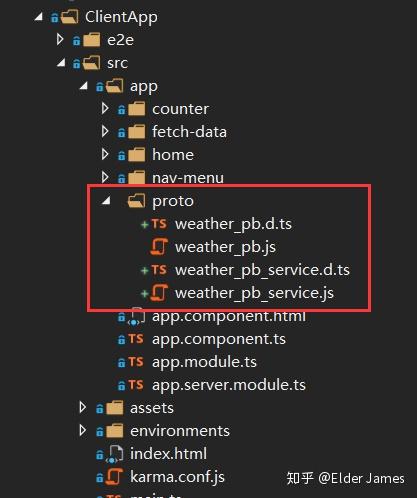Select the src folder label

(117, 63)
